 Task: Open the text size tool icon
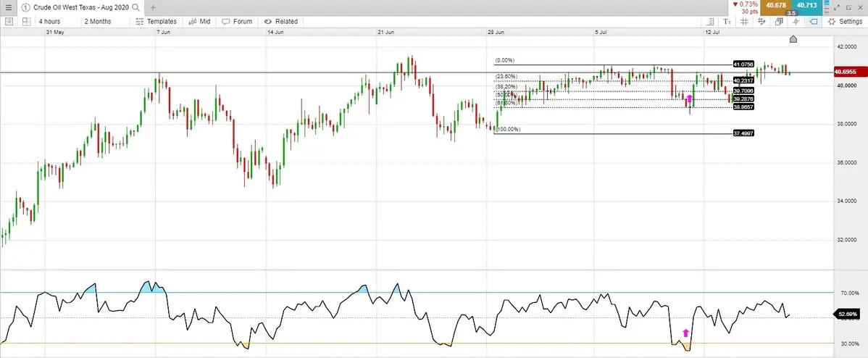(x=727, y=22)
